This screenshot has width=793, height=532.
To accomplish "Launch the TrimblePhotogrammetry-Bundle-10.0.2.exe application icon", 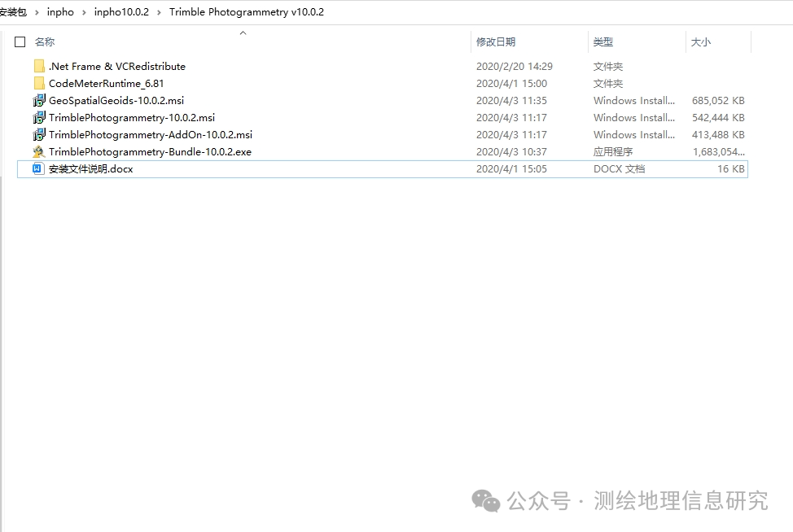I will click(40, 151).
